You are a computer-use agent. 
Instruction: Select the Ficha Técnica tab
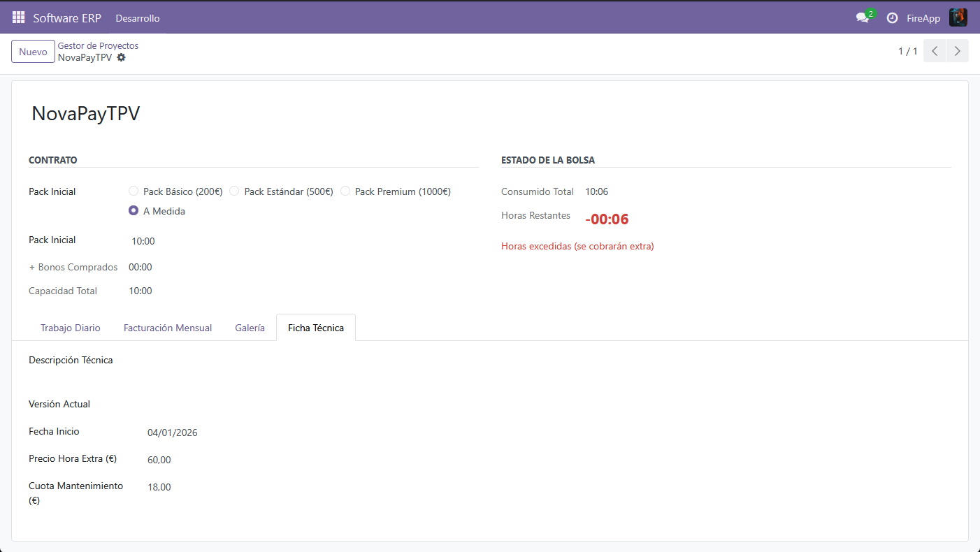point(316,328)
